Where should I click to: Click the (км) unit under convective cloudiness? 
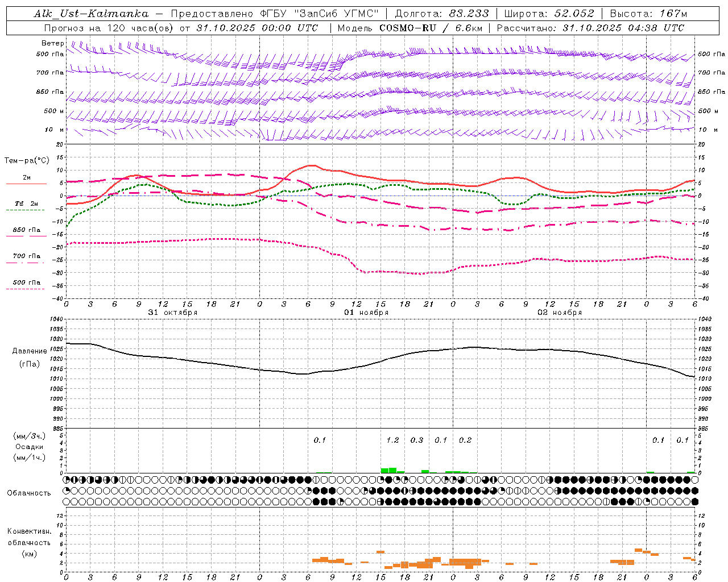point(29,554)
